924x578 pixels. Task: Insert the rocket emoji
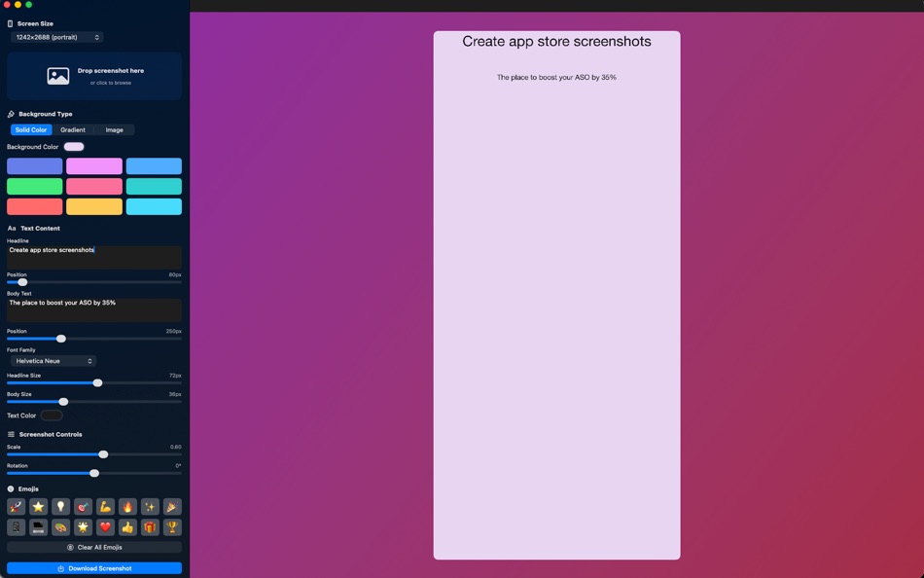click(x=17, y=506)
